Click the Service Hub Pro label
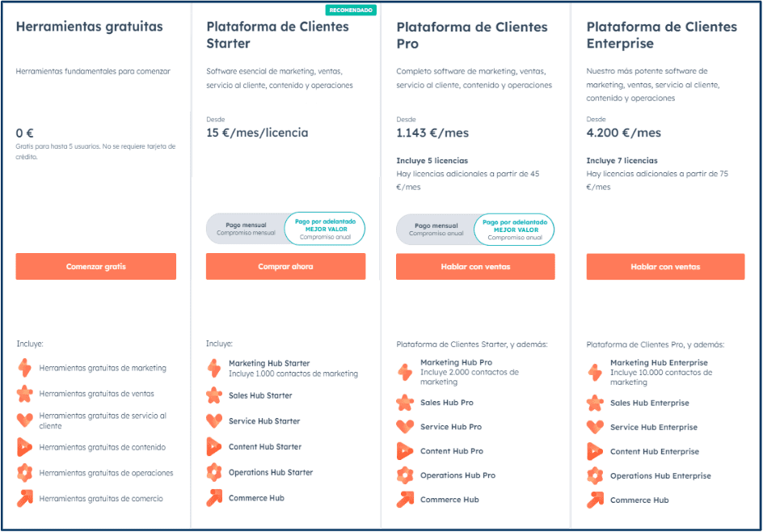This screenshot has width=763, height=532. (451, 427)
